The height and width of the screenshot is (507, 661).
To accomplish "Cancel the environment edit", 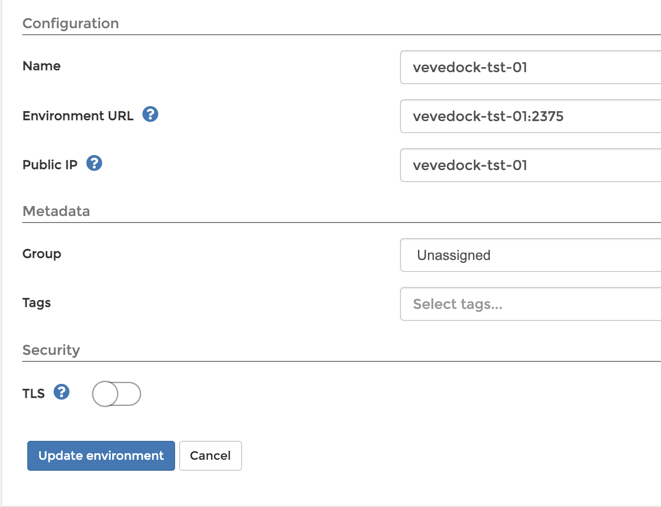I will click(210, 456).
